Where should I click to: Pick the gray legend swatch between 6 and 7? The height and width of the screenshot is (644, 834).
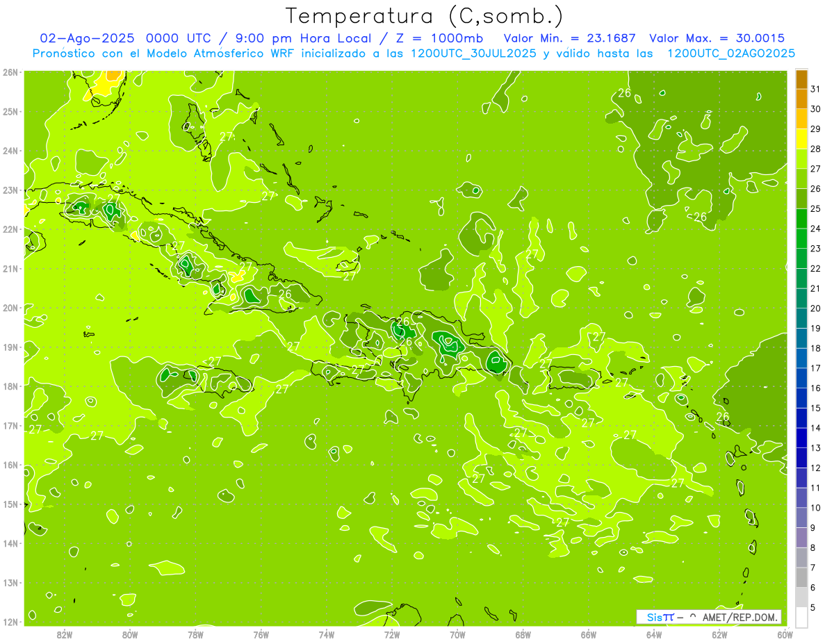pyautogui.click(x=802, y=577)
